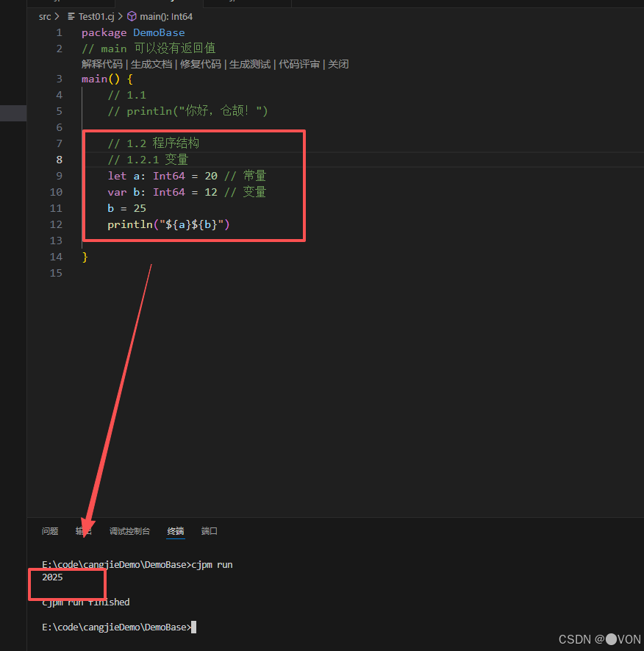Click the 'println("${a}${b}")' statement
Screen dimensions: 644x651
point(168,224)
